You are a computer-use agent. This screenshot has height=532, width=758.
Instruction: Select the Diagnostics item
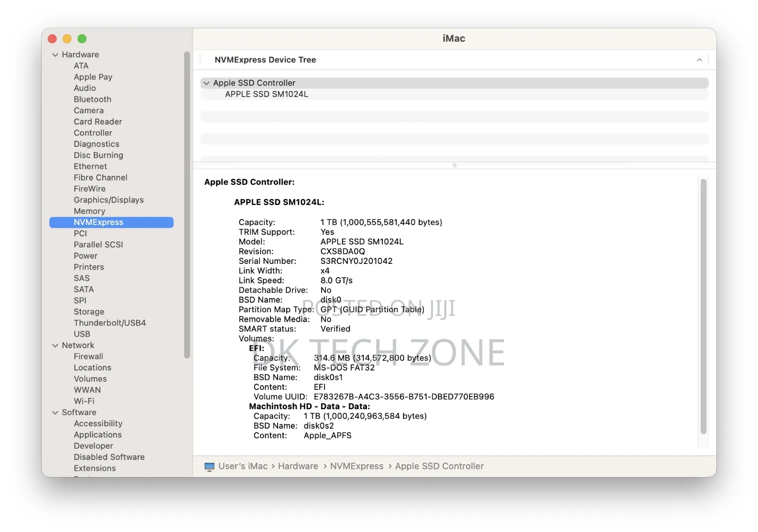coord(97,144)
